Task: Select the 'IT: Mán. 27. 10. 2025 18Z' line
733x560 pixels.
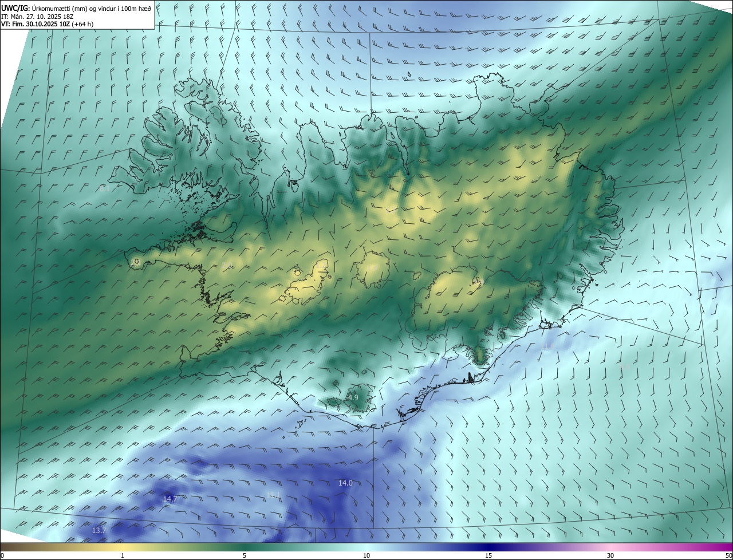Action: point(38,16)
